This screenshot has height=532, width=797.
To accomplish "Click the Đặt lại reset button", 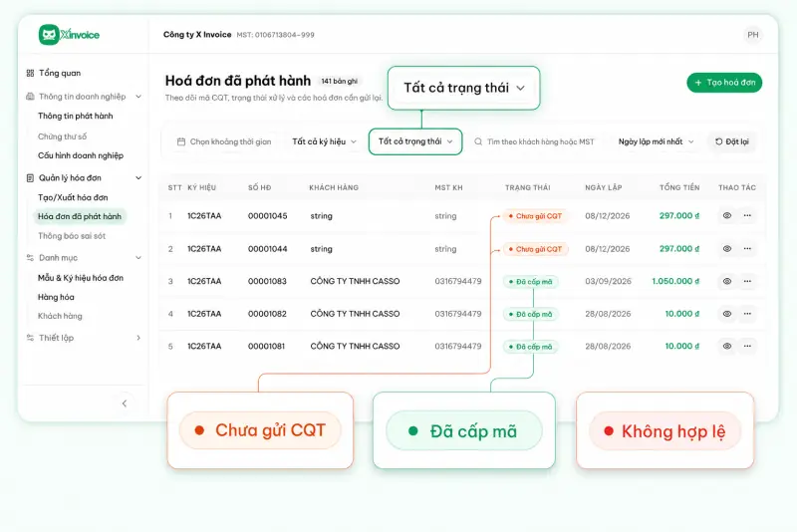I will [x=732, y=141].
